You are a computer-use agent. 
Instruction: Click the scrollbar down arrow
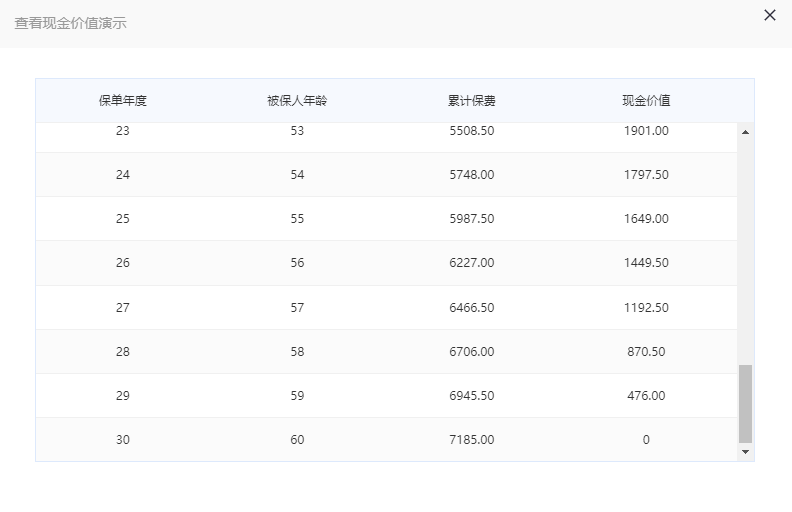click(745, 452)
